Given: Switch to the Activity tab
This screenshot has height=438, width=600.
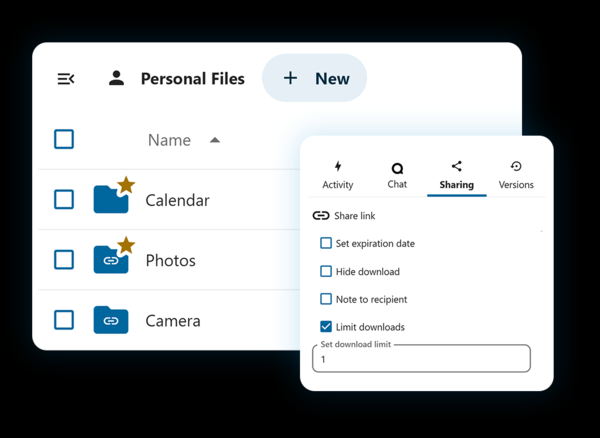Looking at the screenshot, I should (x=338, y=175).
